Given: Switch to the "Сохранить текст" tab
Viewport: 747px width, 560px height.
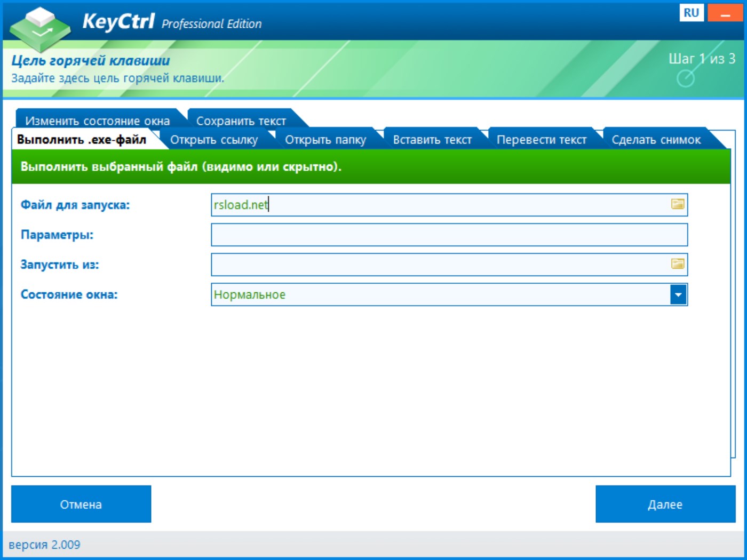Looking at the screenshot, I should click(242, 119).
